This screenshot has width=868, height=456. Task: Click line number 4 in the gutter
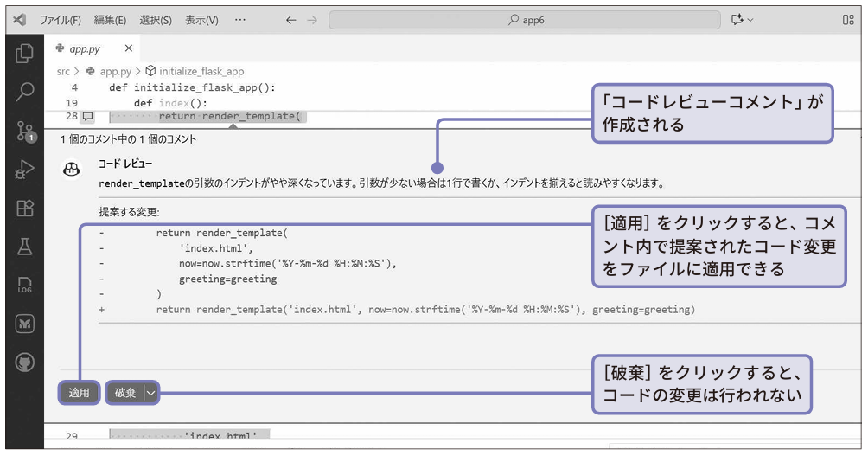(x=74, y=87)
